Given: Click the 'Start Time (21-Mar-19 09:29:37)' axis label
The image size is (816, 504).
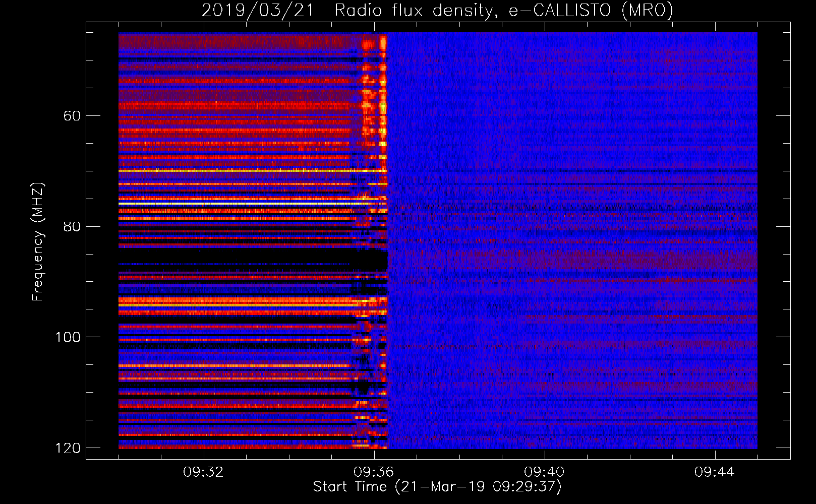Looking at the screenshot, I should pos(437,487).
